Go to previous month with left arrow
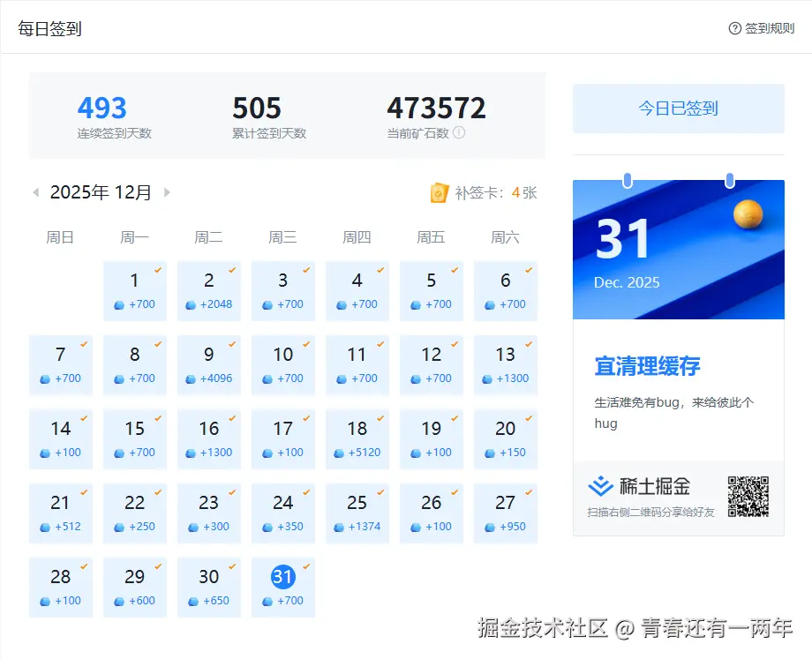The image size is (812, 659). 36,192
